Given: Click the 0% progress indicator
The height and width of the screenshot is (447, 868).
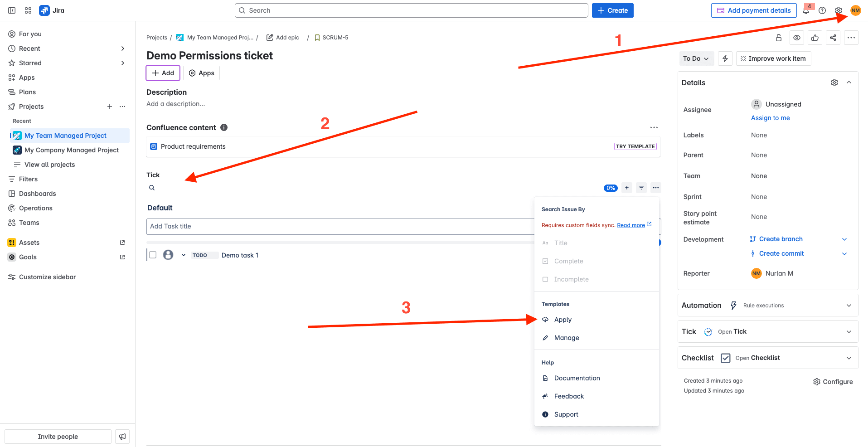Looking at the screenshot, I should (611, 188).
